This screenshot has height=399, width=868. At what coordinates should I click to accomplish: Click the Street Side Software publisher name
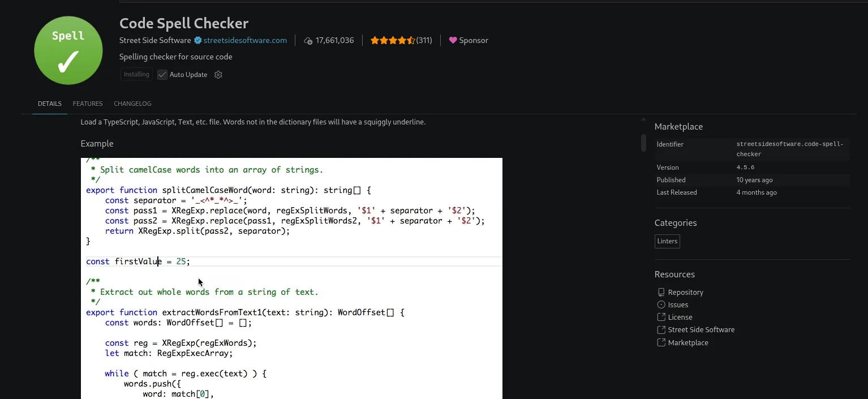tap(155, 40)
